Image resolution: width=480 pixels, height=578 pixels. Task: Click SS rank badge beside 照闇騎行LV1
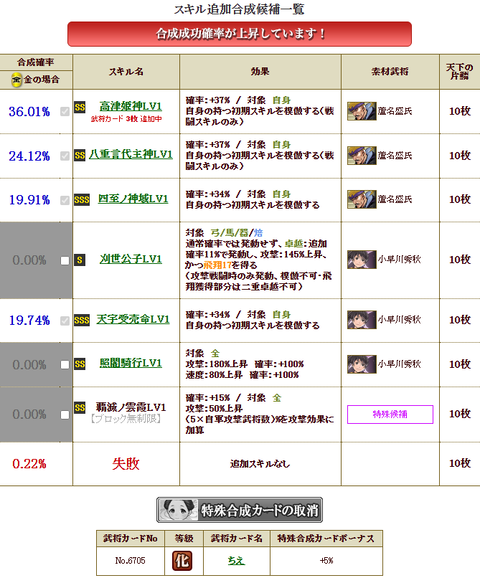[80, 364]
